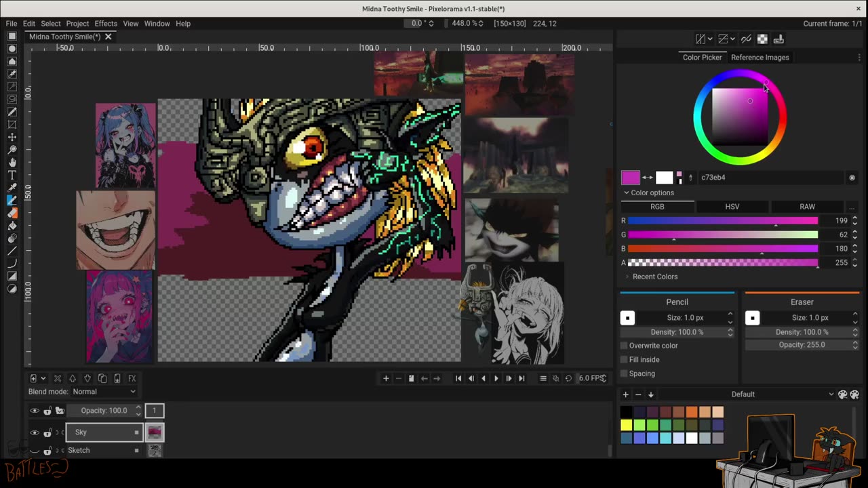Select the Zoom magnifier tool
The height and width of the screenshot is (488, 868).
[x=12, y=150]
